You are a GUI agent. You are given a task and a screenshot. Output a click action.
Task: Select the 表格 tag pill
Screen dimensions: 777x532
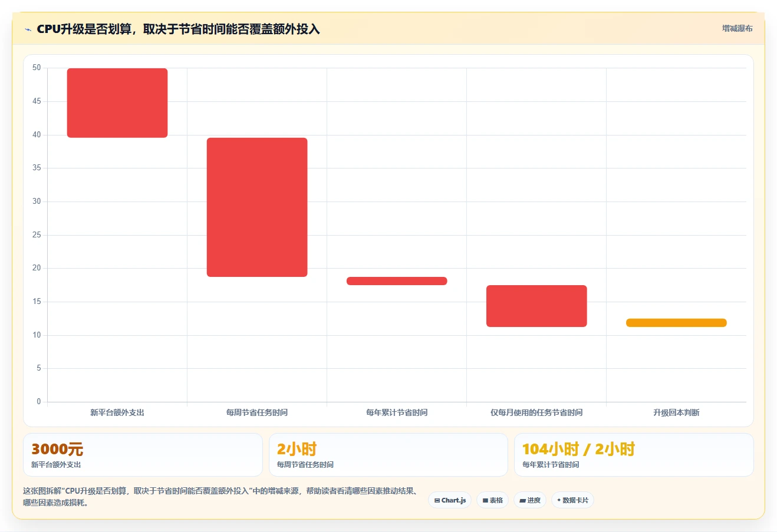click(x=493, y=500)
